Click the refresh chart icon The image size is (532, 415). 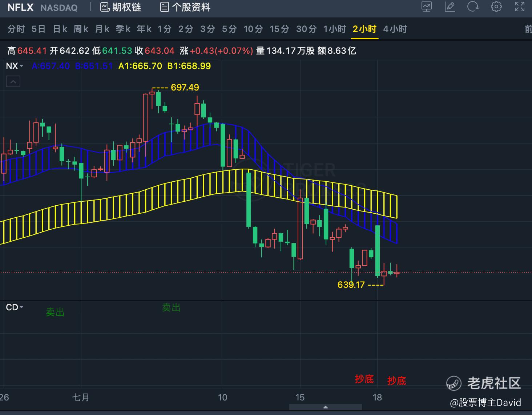point(473,7)
